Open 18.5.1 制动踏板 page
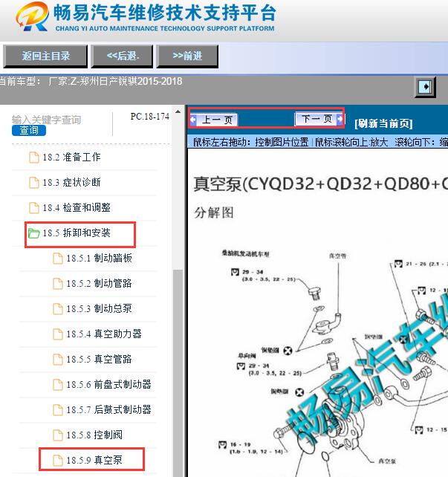 (99, 259)
